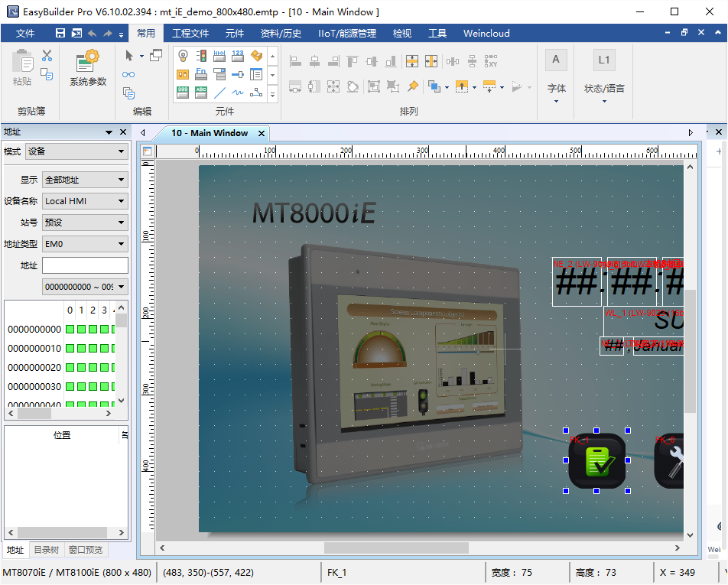Click the 地址 address input field
This screenshot has width=728, height=585.
85,265
